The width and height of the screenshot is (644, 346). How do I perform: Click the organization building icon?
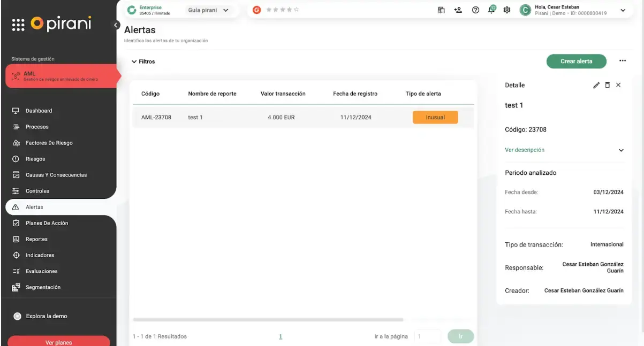point(442,10)
